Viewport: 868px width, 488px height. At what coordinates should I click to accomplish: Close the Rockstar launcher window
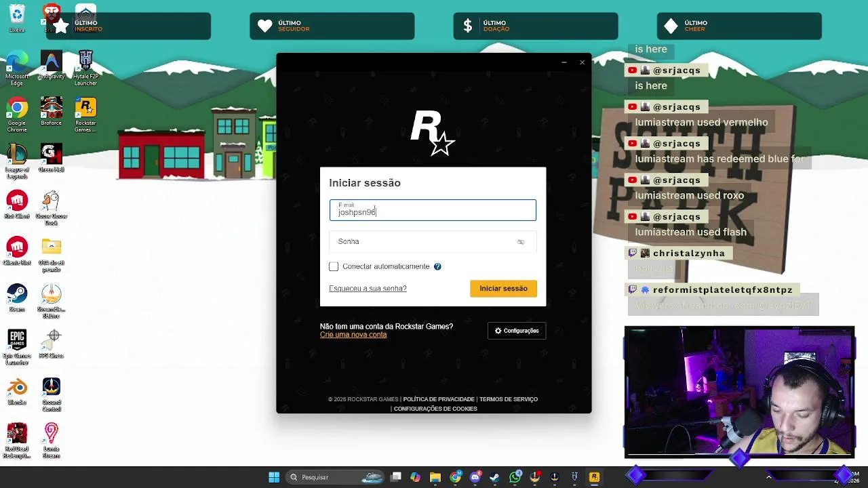[582, 62]
